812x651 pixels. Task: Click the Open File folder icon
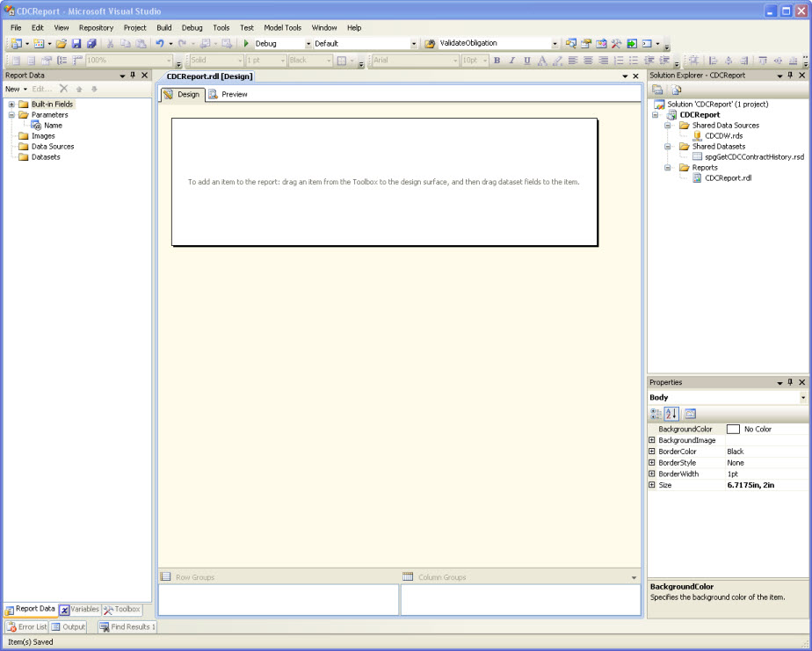62,44
